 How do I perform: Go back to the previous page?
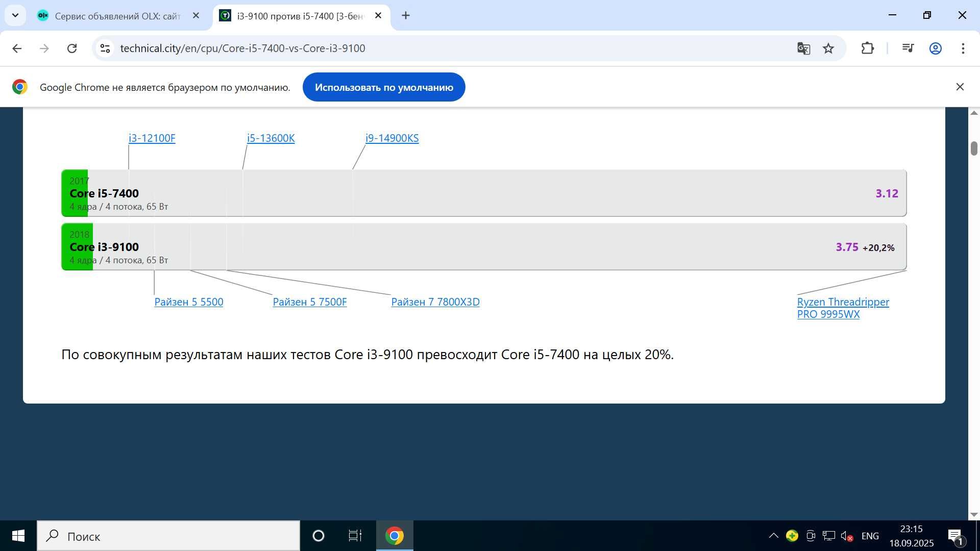(x=17, y=48)
